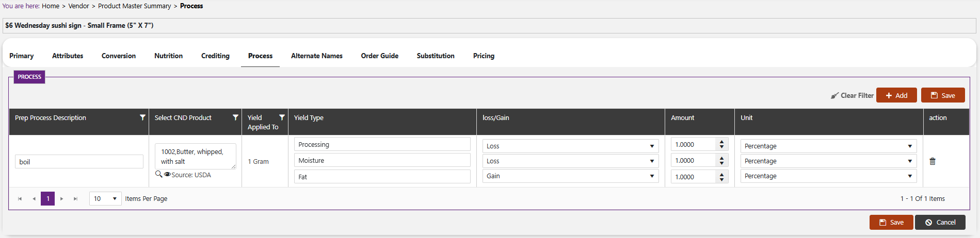Click the bottom Save button beside Cancel
Viewport: 980px width, 238px height.
click(x=891, y=223)
